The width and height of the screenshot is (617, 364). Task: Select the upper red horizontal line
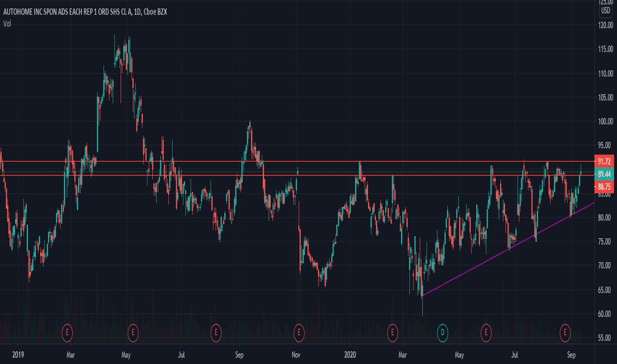pyautogui.click(x=297, y=161)
